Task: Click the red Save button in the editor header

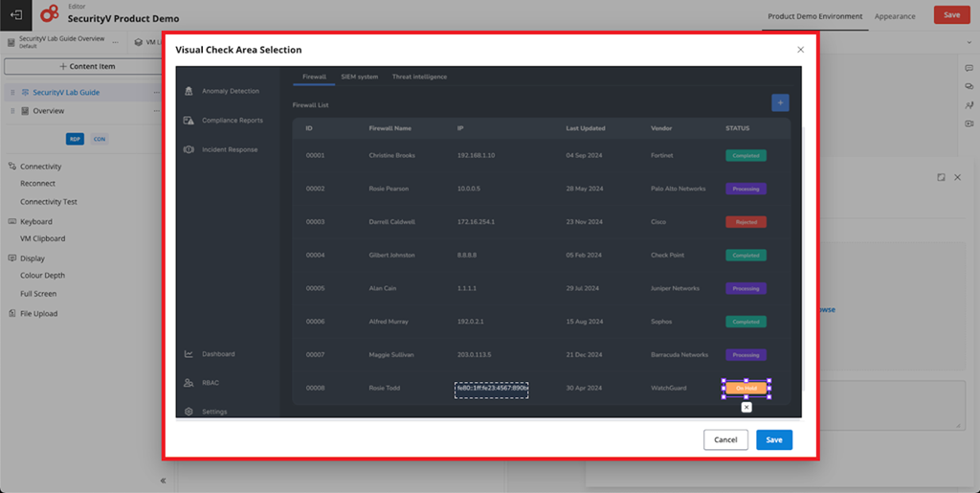Action: tap(952, 15)
